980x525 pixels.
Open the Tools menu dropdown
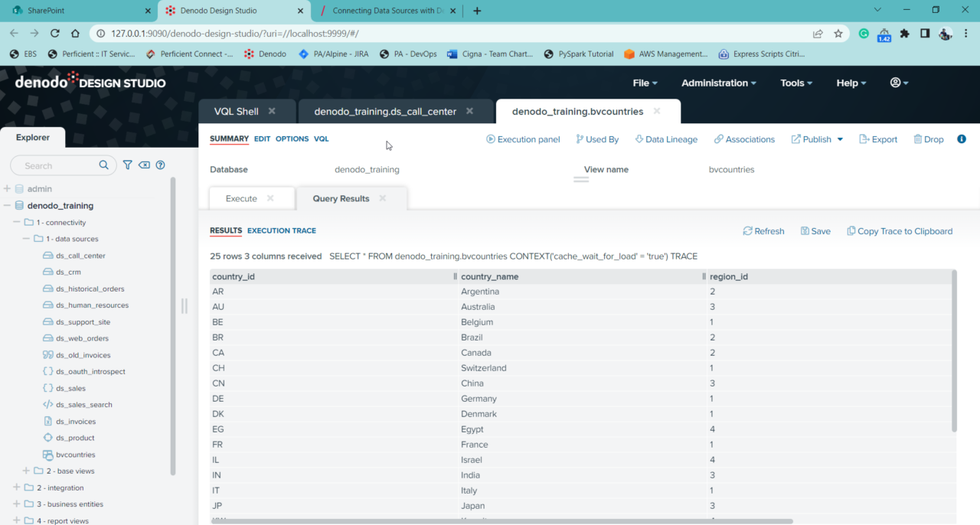click(x=796, y=83)
